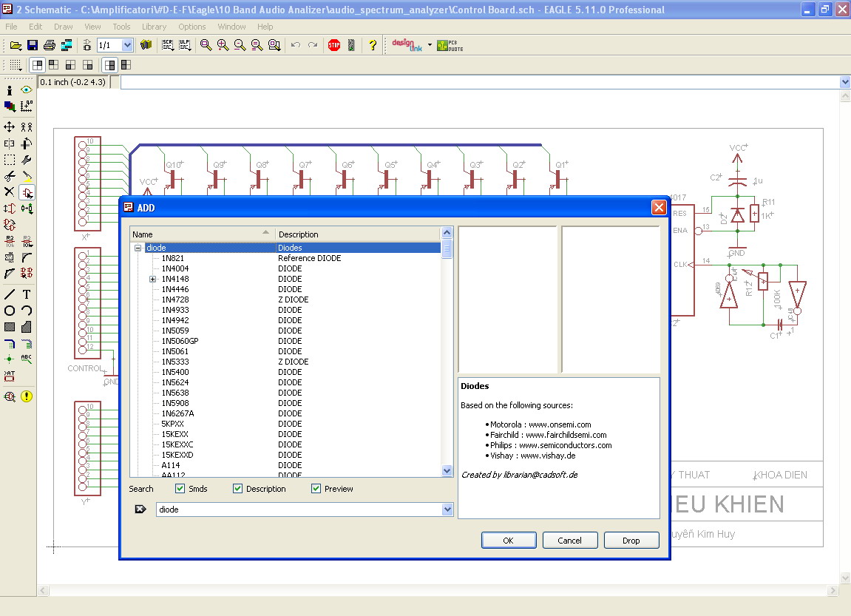Click the red STOP icon
851x616 pixels.
334,45
